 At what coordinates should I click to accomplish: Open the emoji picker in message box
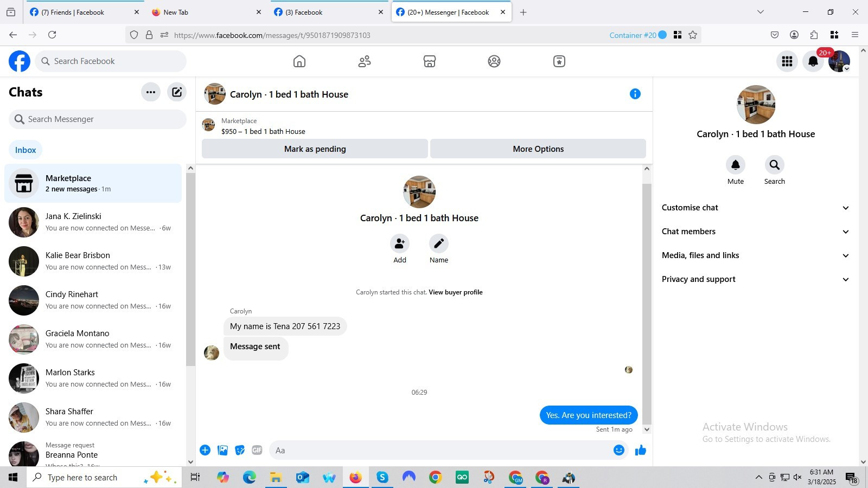pyautogui.click(x=619, y=450)
